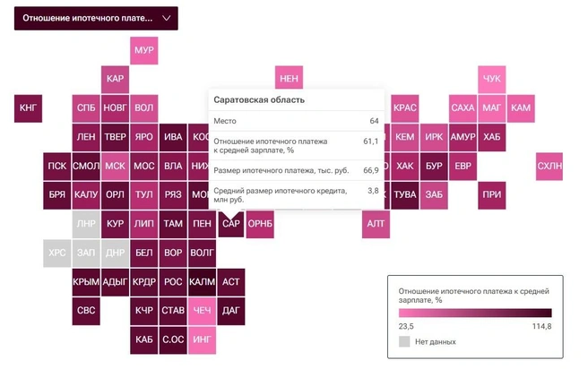Pick the ИНГ region tile
Viewport: 588px width, 369px height.
point(202,339)
